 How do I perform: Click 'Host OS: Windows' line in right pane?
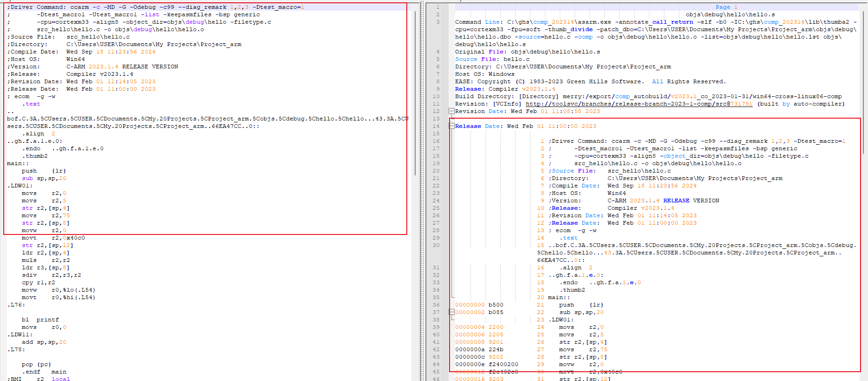[x=484, y=74]
